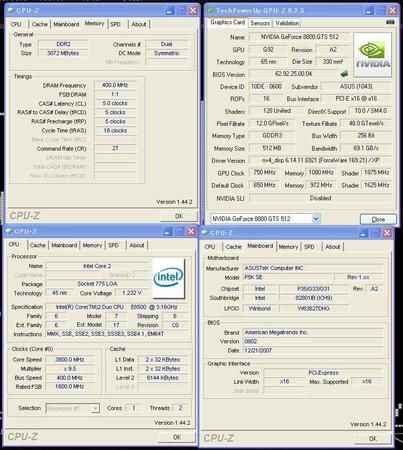Click the Command Rate 2T value
The image size is (403, 450).
[x=115, y=149]
